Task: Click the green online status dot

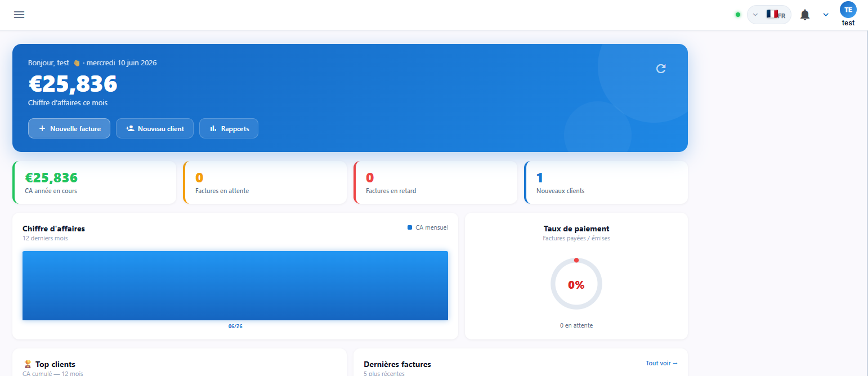Action: pyautogui.click(x=738, y=15)
